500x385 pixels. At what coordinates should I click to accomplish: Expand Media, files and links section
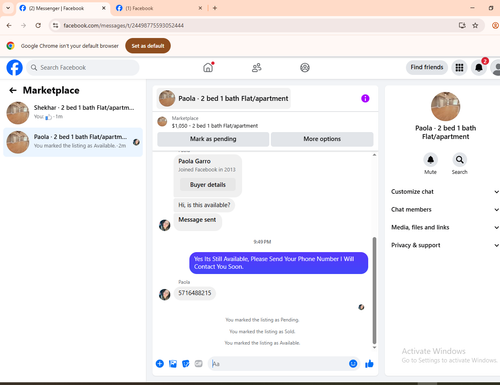point(445,227)
